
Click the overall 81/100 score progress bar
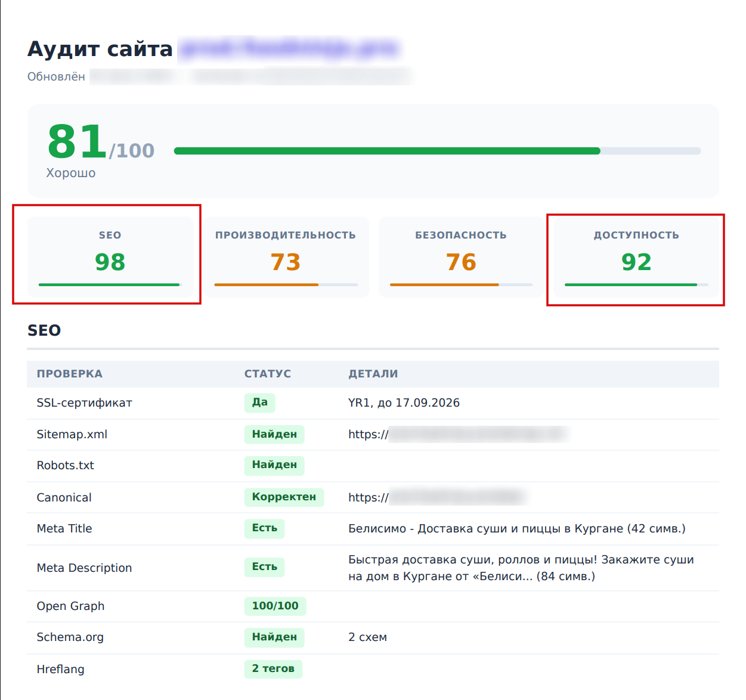point(437,151)
